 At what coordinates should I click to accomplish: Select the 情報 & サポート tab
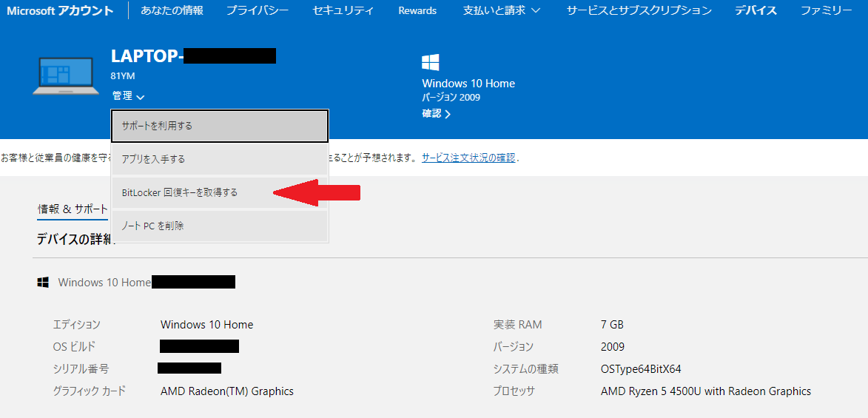[x=73, y=209]
